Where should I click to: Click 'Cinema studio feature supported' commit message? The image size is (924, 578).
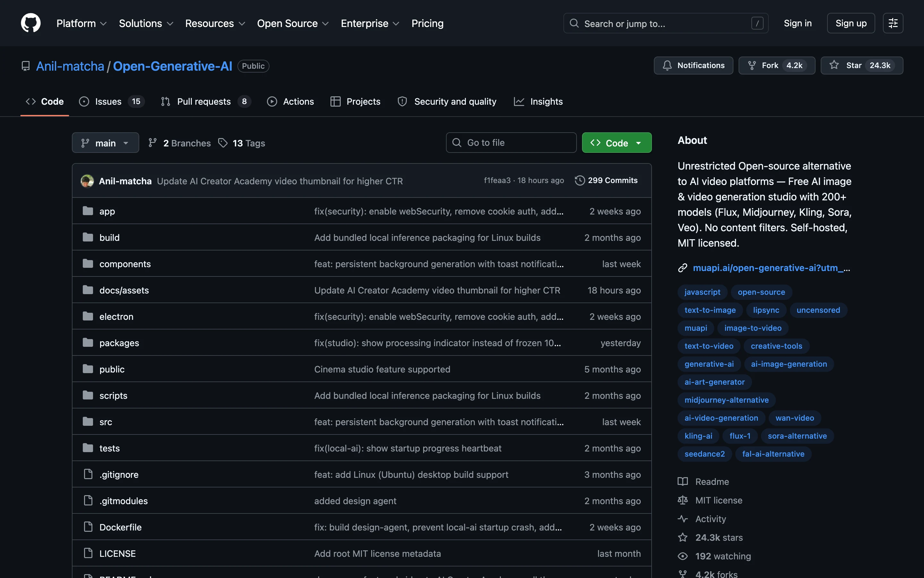(382, 369)
